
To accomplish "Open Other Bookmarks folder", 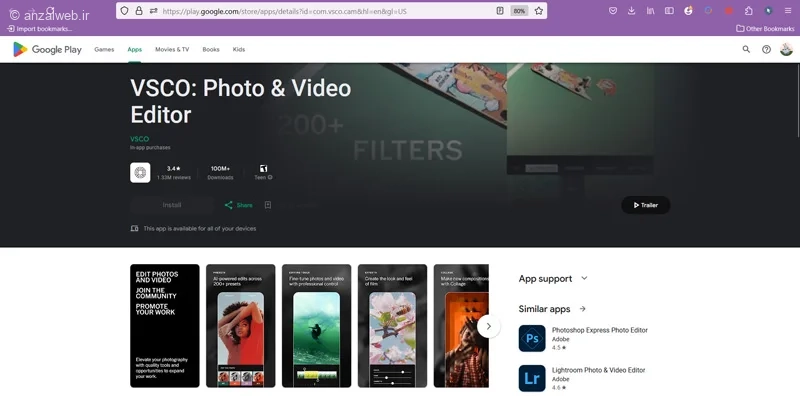I will [x=765, y=29].
